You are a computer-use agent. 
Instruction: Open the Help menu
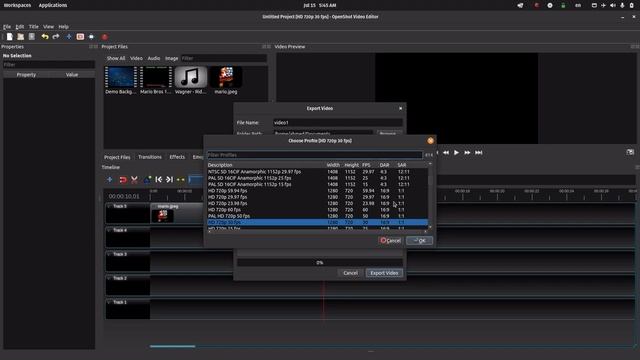pyautogui.click(x=63, y=27)
